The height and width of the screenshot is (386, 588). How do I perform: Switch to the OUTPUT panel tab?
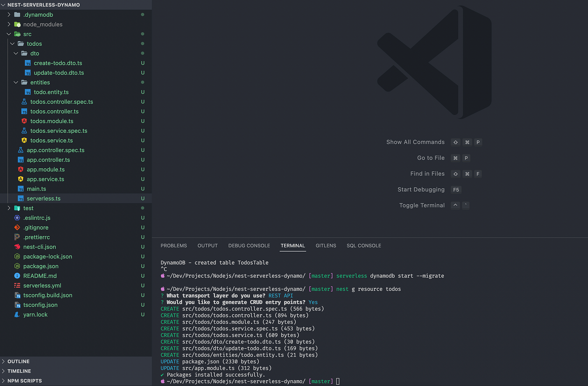[x=207, y=245]
